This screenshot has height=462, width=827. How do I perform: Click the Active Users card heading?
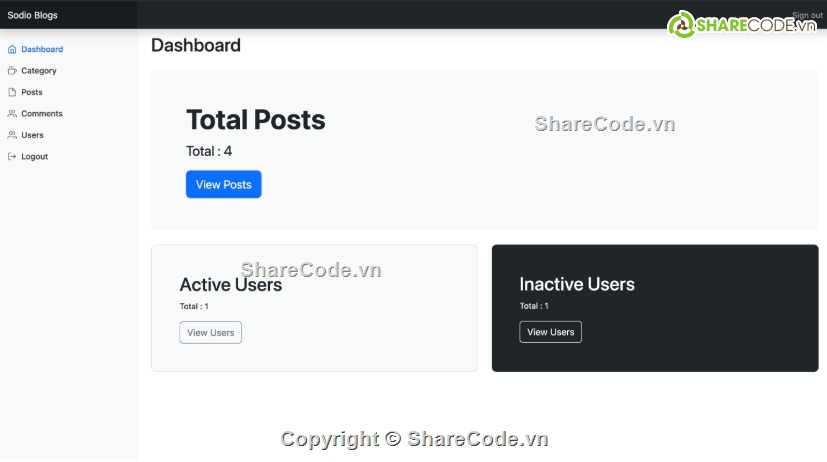point(231,285)
